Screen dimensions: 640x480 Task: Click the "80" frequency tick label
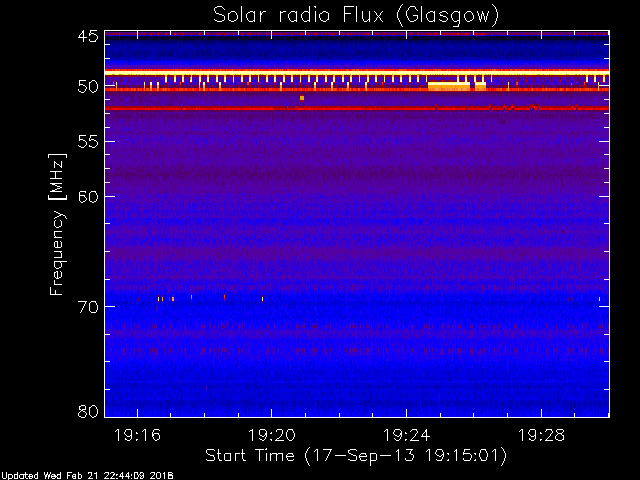click(x=88, y=411)
